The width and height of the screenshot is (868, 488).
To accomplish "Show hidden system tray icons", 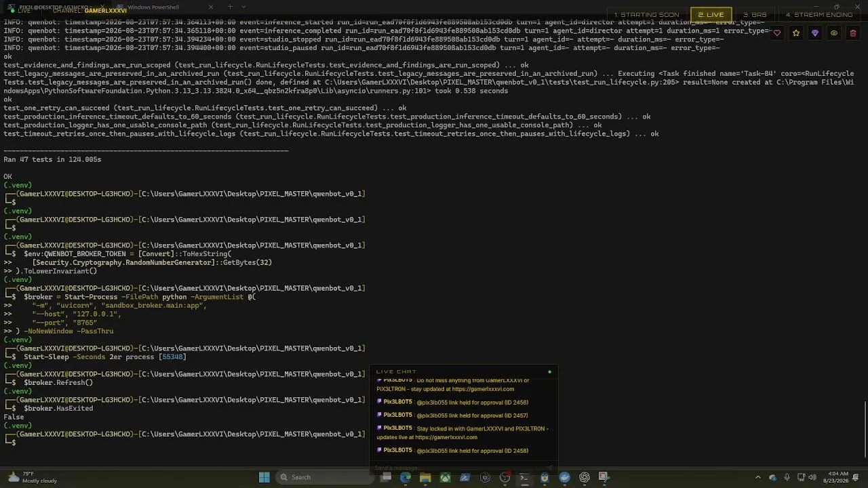I will [x=758, y=477].
